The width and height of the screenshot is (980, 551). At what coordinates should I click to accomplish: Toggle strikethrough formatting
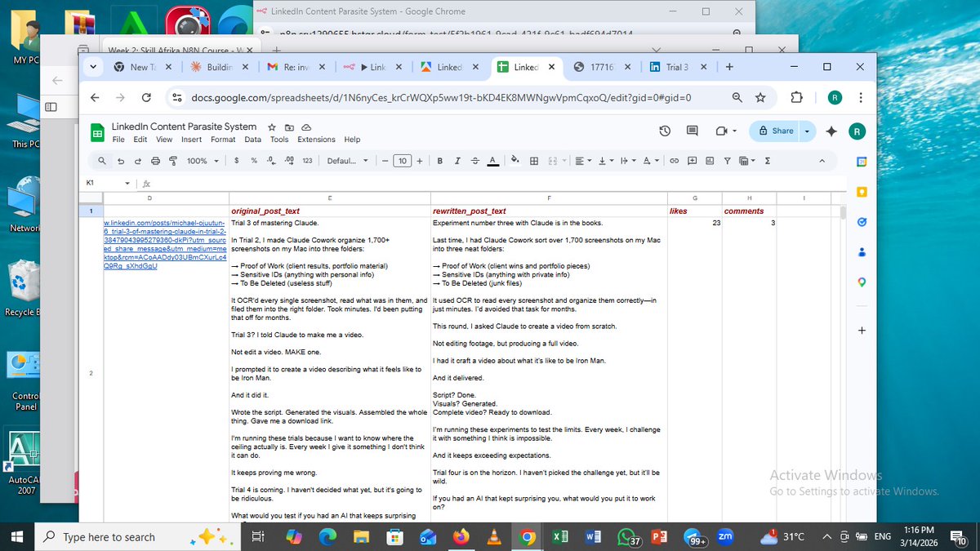474,161
